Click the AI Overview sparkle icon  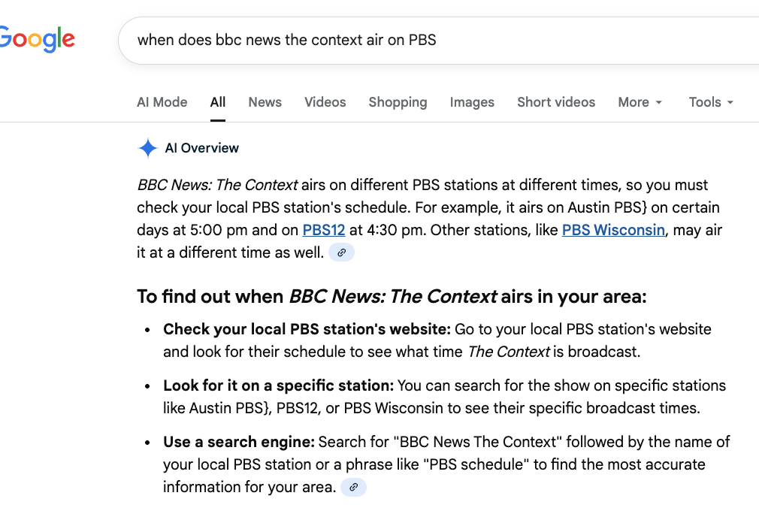point(147,148)
